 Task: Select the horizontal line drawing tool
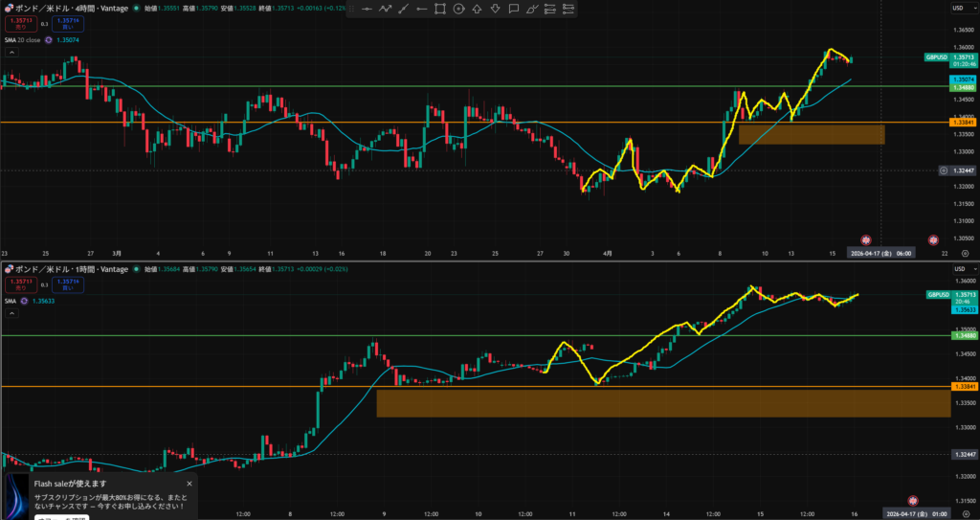[367, 9]
